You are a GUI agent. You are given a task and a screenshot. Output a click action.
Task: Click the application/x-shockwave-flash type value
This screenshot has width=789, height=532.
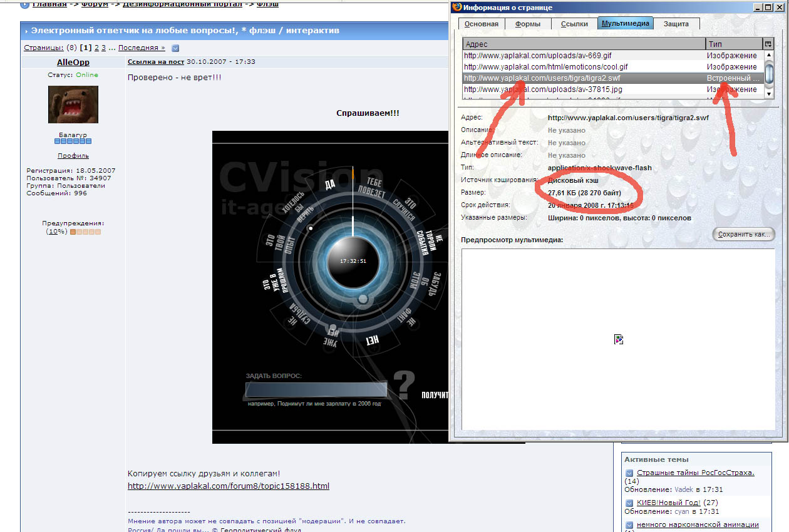(x=600, y=168)
